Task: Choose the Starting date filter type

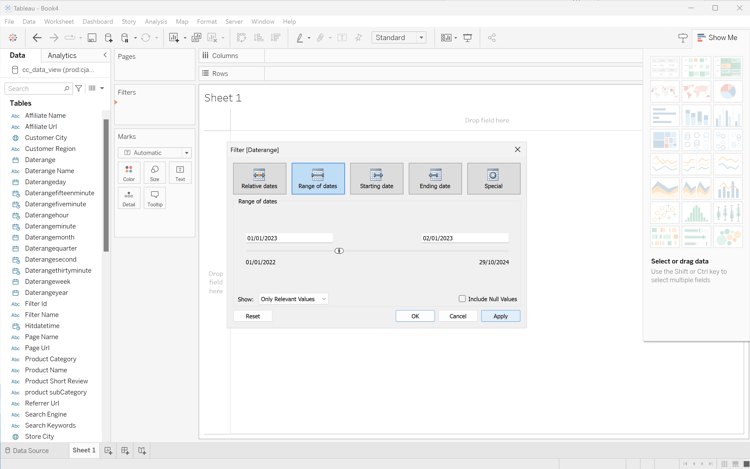Action: tap(376, 178)
